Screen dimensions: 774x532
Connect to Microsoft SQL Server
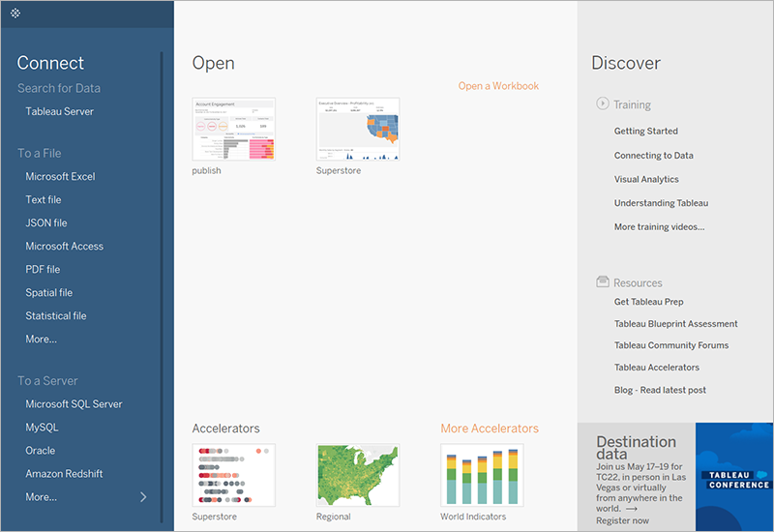coord(74,404)
